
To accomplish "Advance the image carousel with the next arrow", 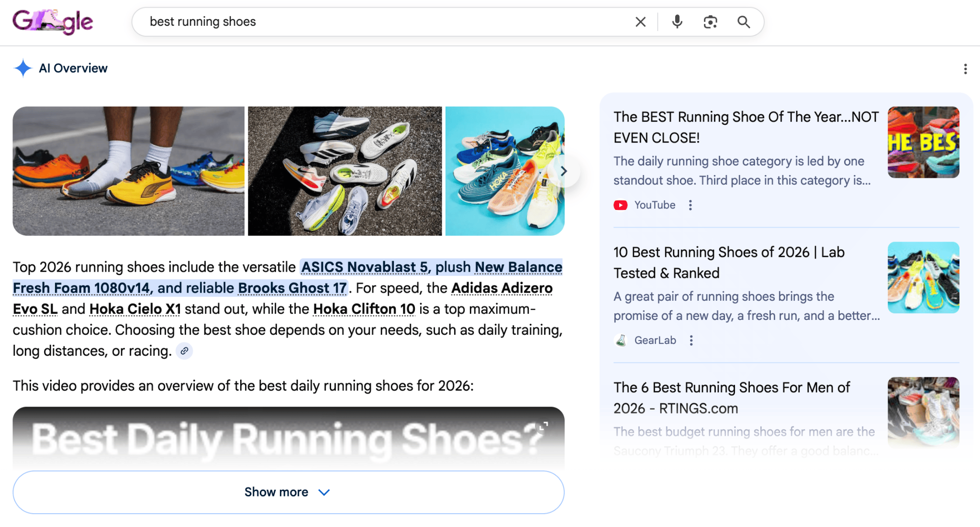I will [x=563, y=171].
